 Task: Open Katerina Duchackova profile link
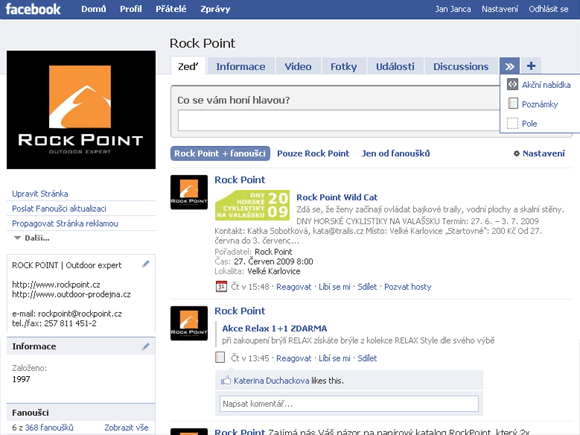tap(272, 381)
